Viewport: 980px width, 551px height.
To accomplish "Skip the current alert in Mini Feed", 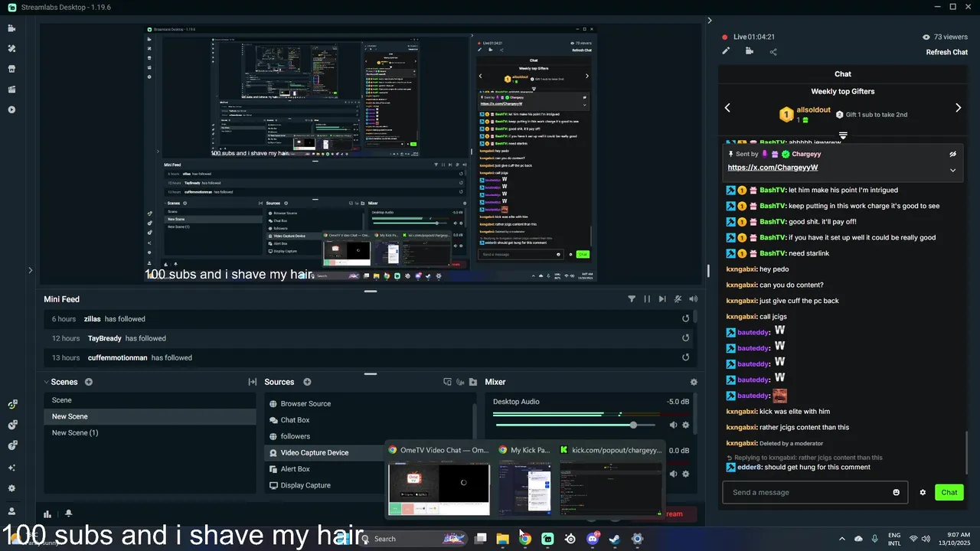I will click(662, 299).
